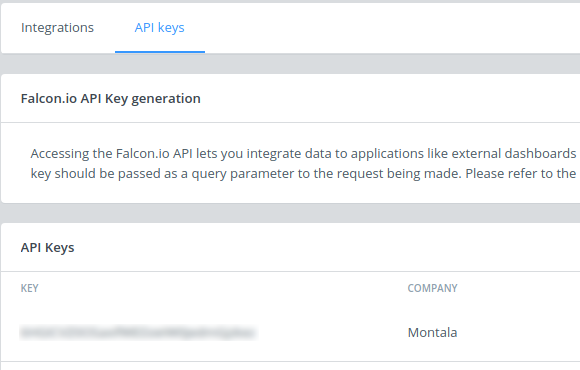Click the KEY column header

pyautogui.click(x=30, y=288)
